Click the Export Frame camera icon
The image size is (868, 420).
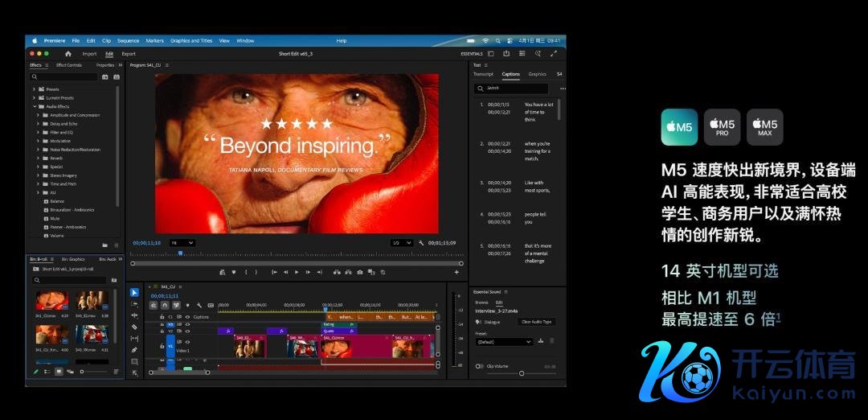point(360,272)
